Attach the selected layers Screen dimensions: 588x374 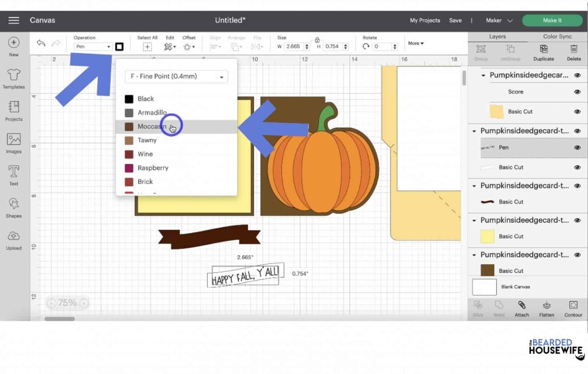tap(522, 308)
